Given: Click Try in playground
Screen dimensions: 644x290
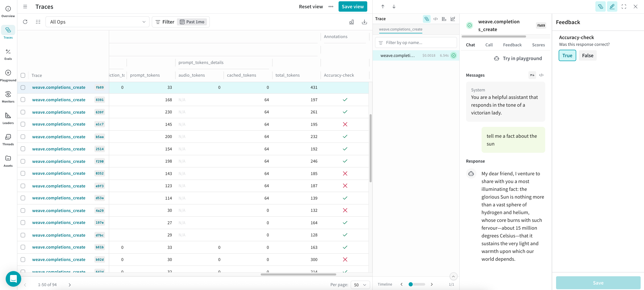Looking at the screenshot, I should (518, 58).
